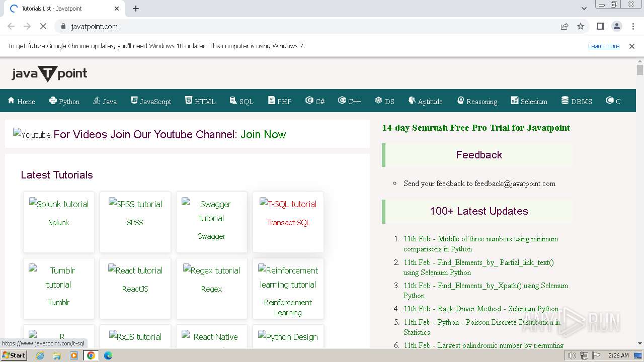Open the Chrome profile avatar menu

(616, 26)
